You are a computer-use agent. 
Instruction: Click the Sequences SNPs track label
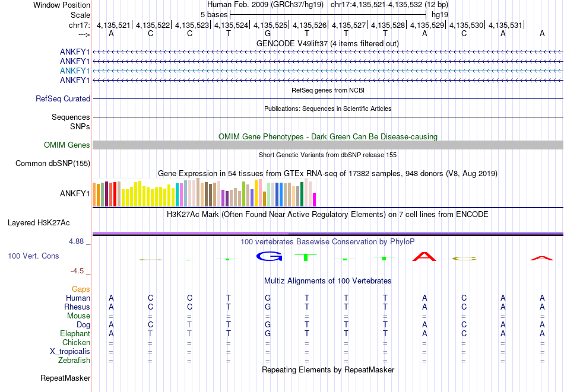coord(80,126)
